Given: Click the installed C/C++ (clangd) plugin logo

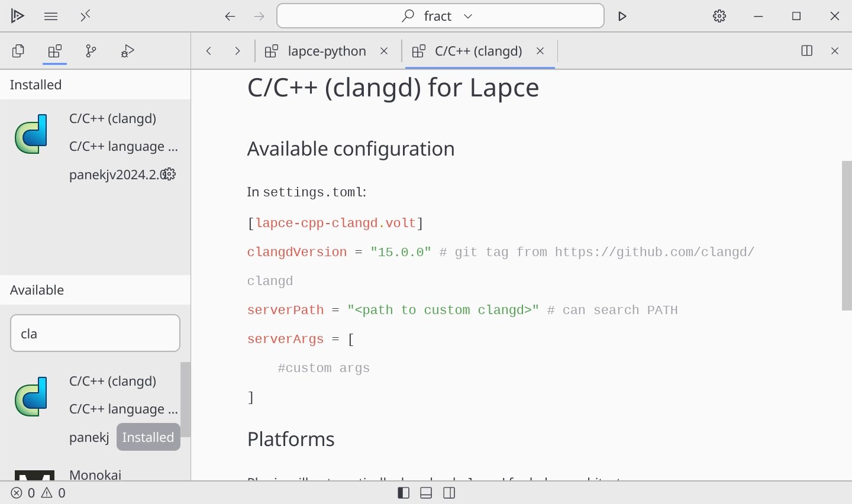Looking at the screenshot, I should 31,134.
